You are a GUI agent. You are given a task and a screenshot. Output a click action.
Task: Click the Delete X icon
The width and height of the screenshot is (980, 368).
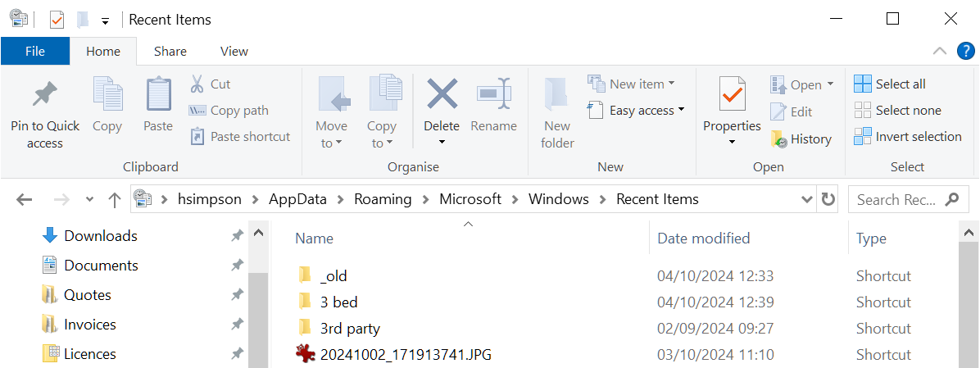tap(442, 93)
